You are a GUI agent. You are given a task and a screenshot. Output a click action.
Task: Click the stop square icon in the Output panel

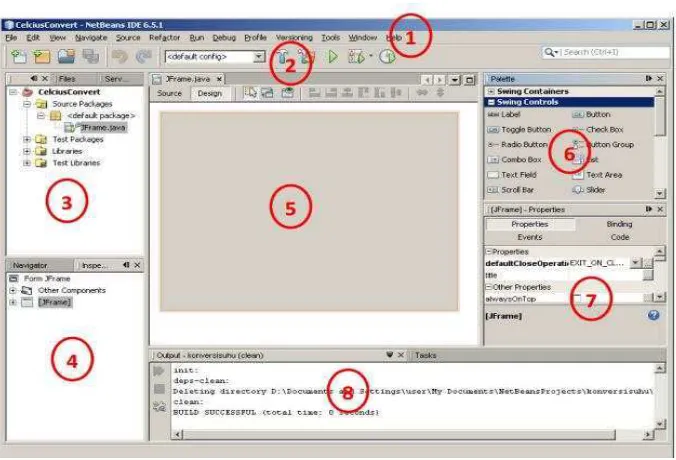point(159,389)
